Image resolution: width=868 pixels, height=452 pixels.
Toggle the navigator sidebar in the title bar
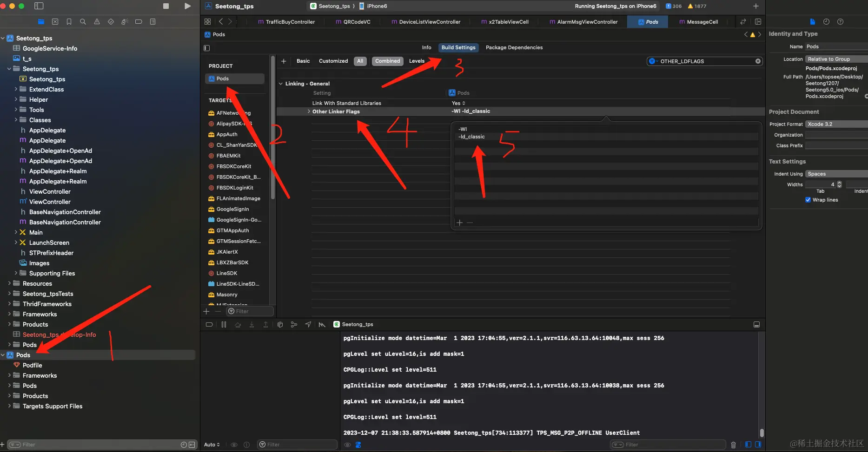39,6
